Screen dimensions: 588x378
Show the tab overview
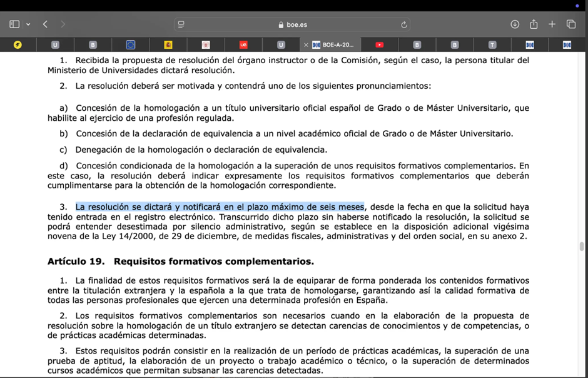click(571, 24)
